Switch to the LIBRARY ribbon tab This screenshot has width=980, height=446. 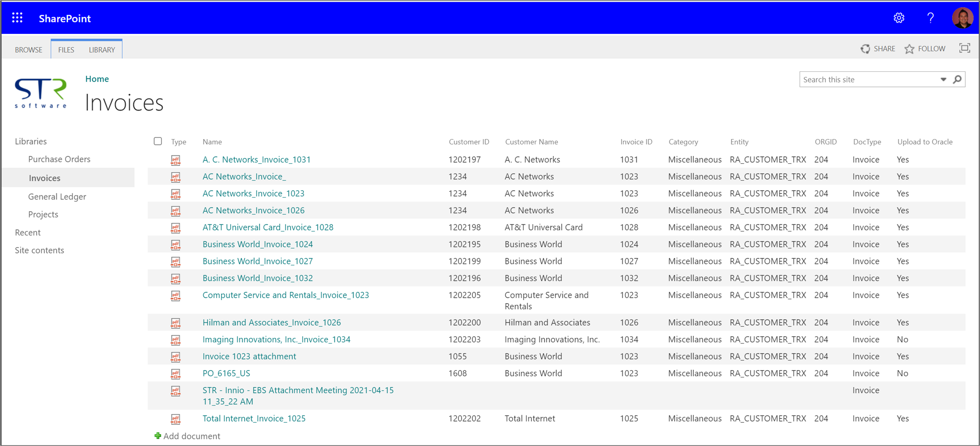(x=102, y=50)
